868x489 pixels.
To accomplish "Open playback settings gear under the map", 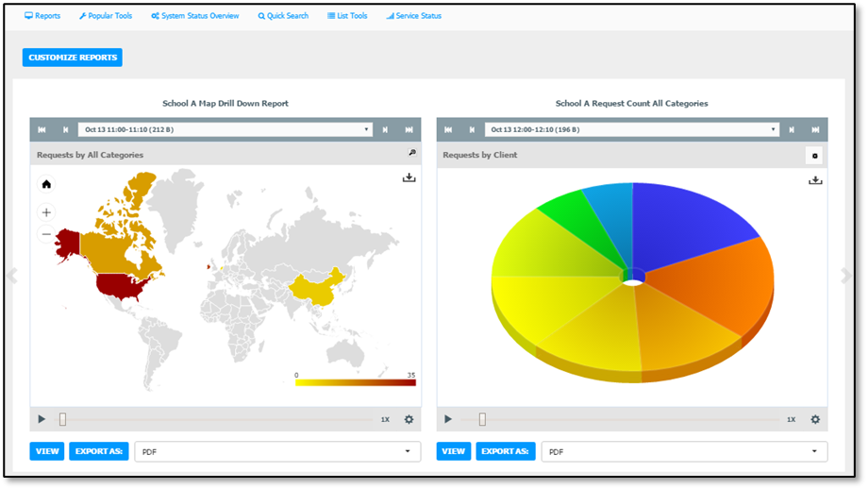I will pos(409,419).
